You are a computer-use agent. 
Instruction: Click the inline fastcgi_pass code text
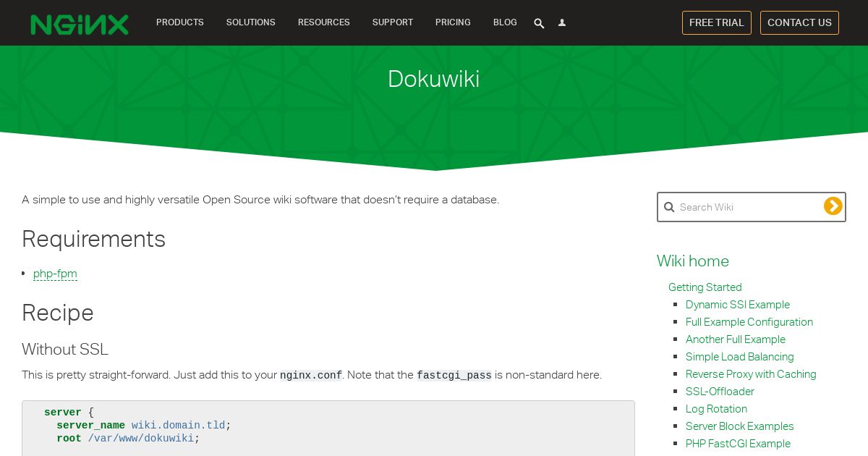pyautogui.click(x=454, y=376)
